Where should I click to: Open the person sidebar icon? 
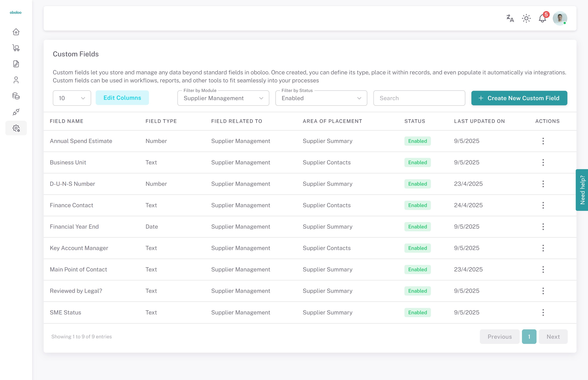point(16,80)
